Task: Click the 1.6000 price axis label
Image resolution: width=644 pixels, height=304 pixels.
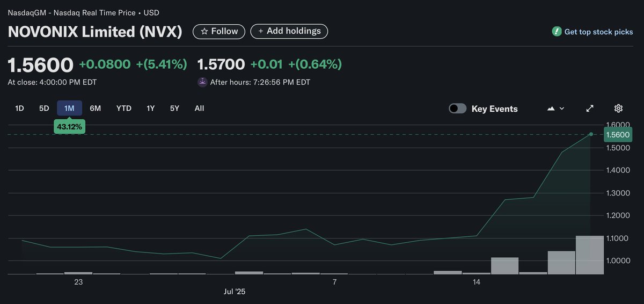Action: point(619,125)
